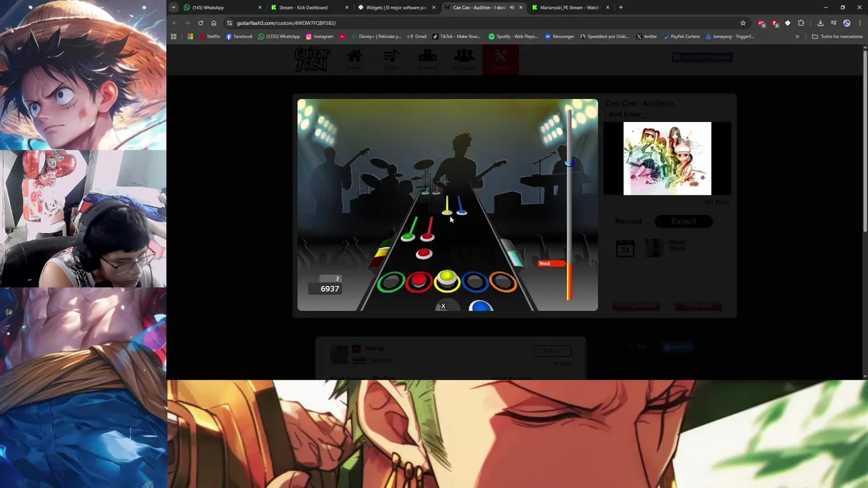Open the Custom tools nav icon
The height and width of the screenshot is (488, 868).
click(500, 59)
